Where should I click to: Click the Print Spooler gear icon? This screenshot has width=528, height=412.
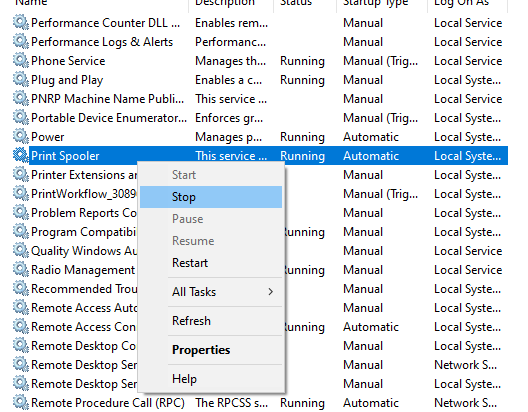(x=21, y=156)
